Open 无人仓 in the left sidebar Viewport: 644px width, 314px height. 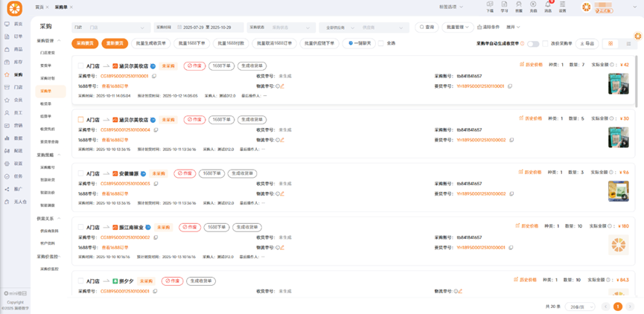[15, 202]
